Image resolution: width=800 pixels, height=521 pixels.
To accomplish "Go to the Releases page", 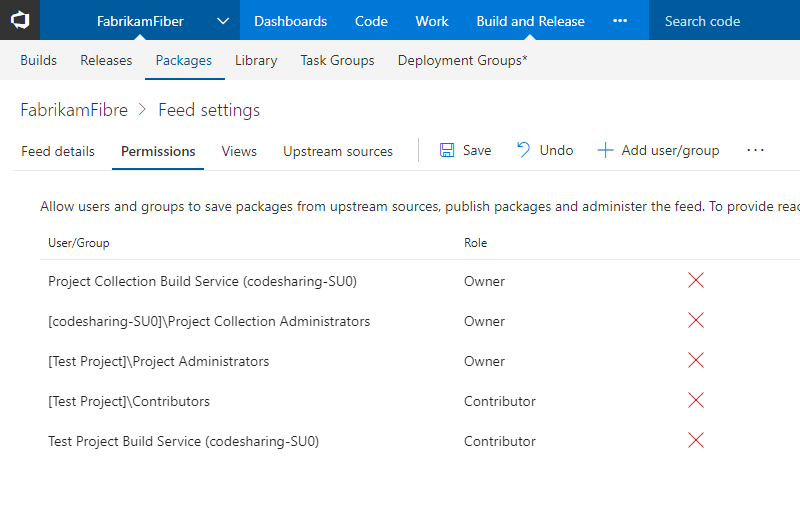I will pos(106,60).
